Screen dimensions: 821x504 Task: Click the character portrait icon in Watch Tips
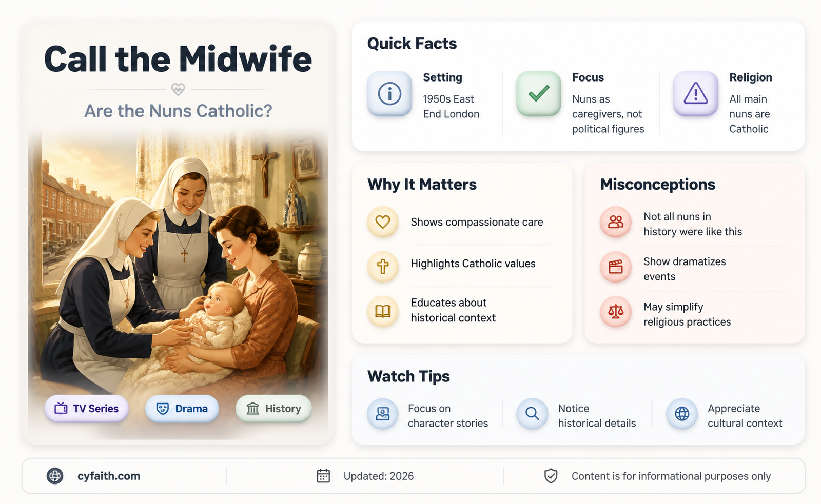point(383,414)
